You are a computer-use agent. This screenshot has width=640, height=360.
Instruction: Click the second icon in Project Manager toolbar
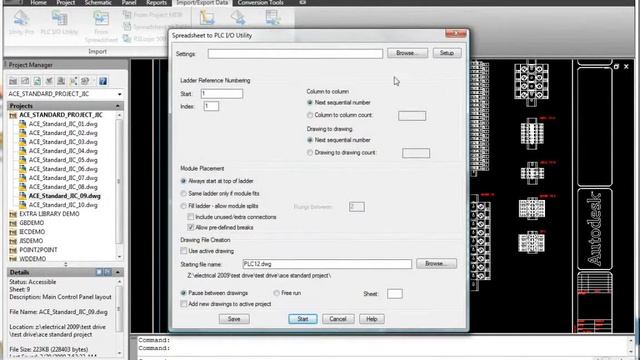point(25,81)
